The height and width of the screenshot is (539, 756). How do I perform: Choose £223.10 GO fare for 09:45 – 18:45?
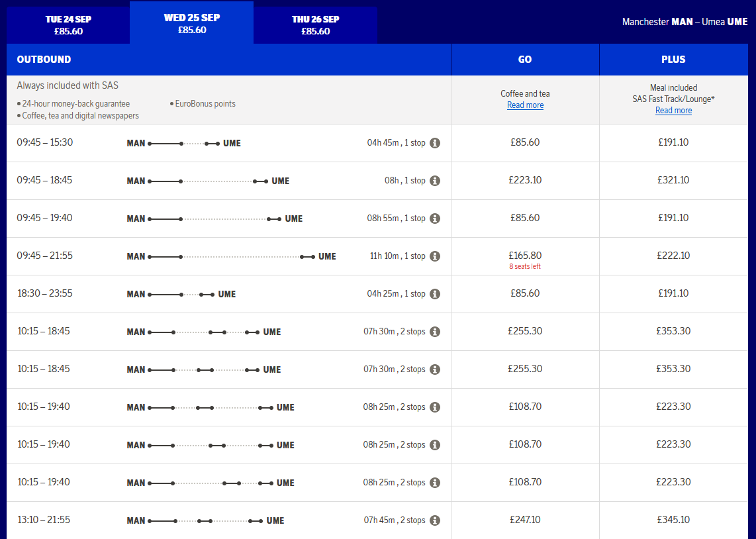click(525, 180)
